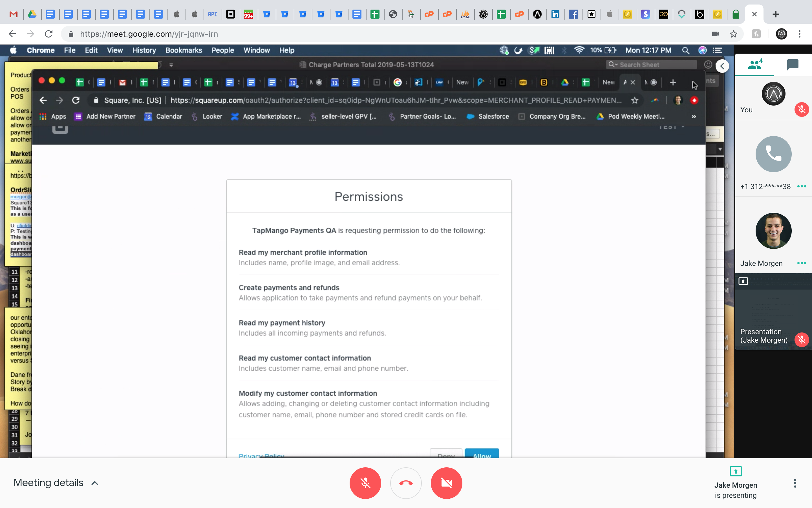
Task: Click the smiley feedback icon in the spreadsheet window
Action: pos(708,65)
